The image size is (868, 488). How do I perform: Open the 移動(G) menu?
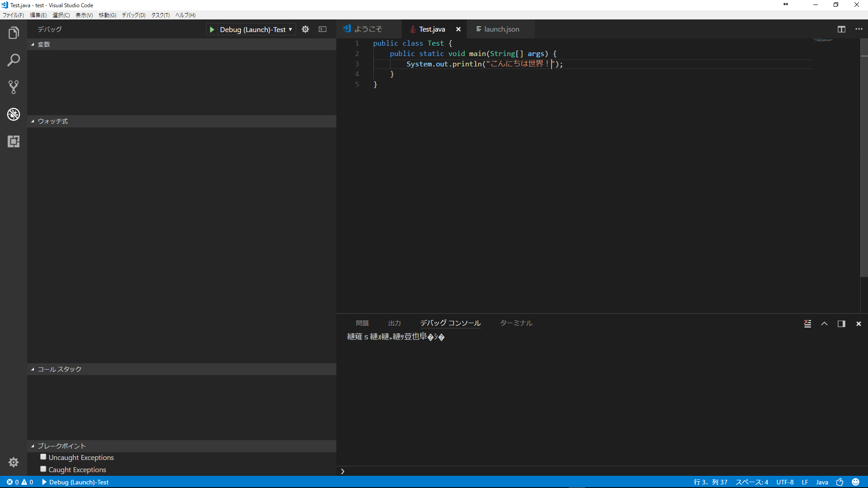coord(107,15)
